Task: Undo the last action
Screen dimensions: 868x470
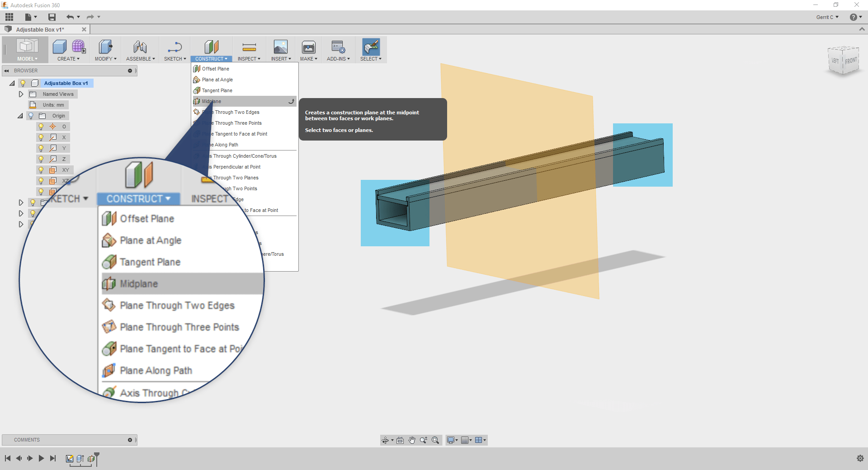Action: [71, 17]
